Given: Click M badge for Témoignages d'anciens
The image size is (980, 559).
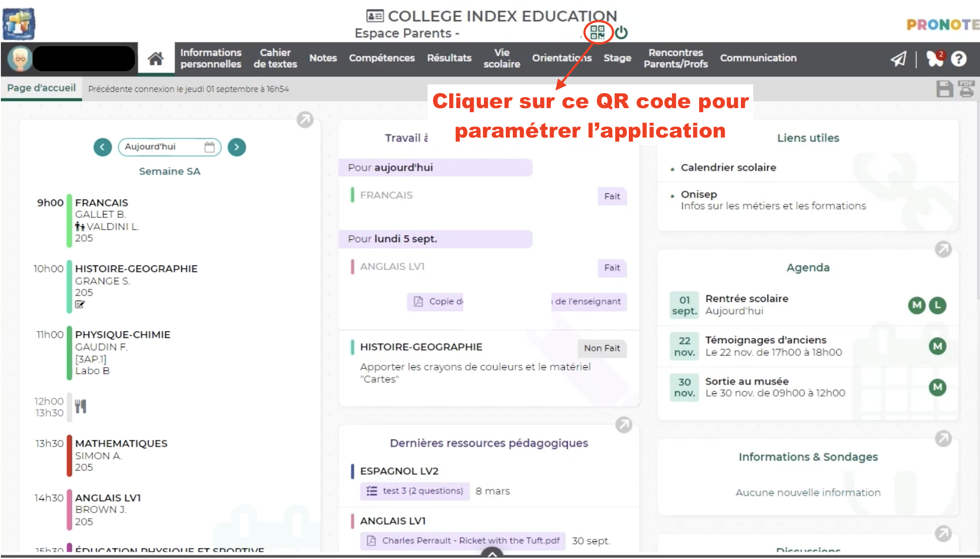Looking at the screenshot, I should [937, 346].
